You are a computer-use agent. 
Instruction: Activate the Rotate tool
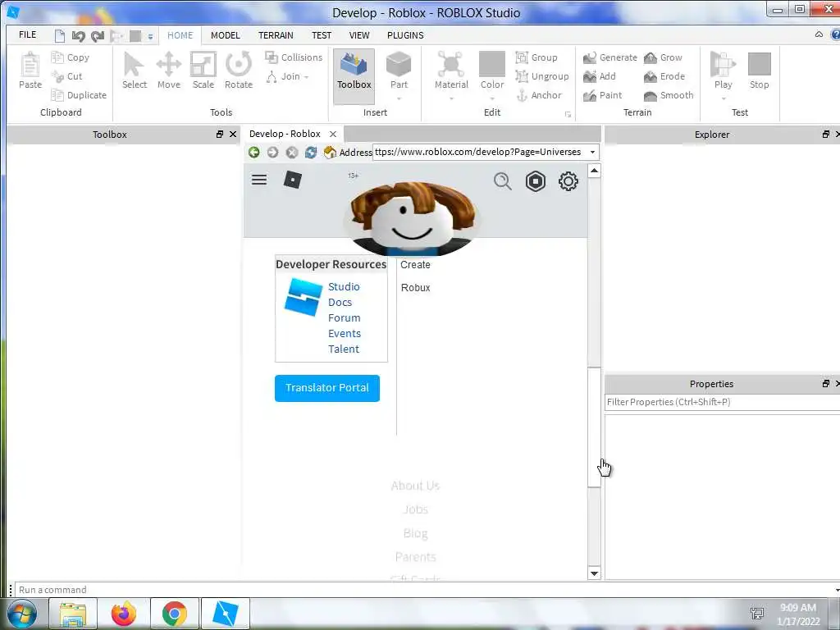point(239,71)
